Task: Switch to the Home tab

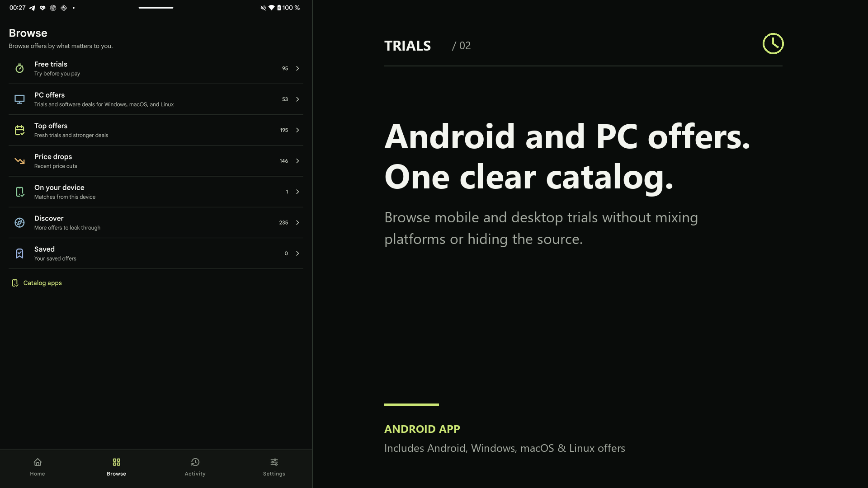Action: click(38, 467)
